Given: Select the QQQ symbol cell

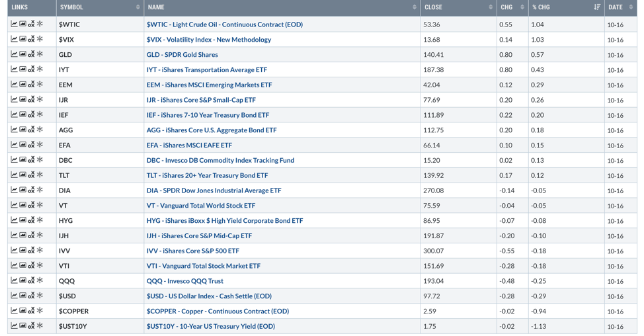Looking at the screenshot, I should click(x=101, y=281).
